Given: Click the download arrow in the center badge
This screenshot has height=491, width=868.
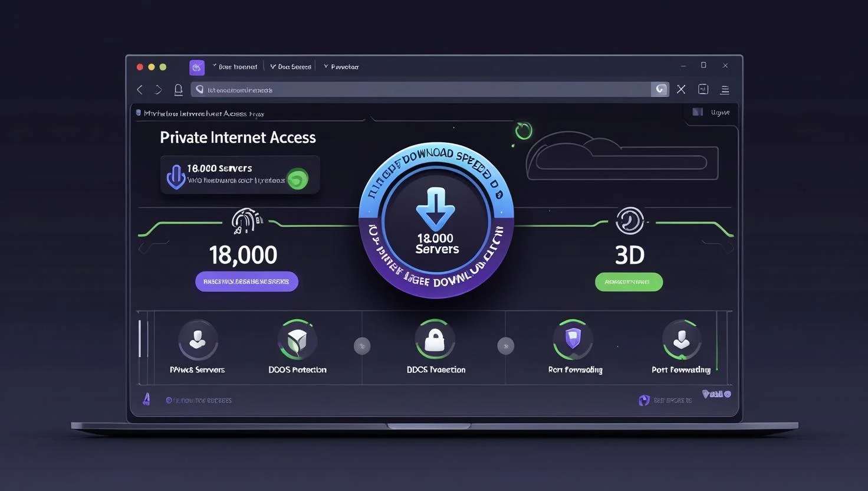Looking at the screenshot, I should point(436,208).
